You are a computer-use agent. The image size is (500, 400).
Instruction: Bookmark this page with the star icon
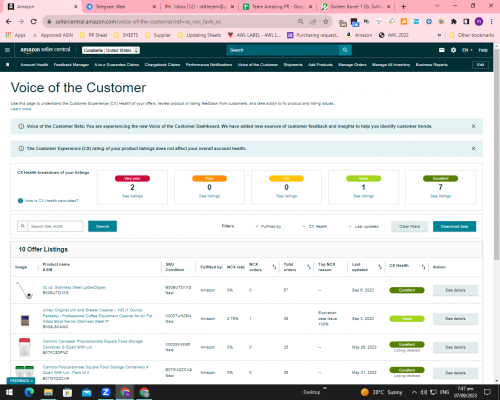coord(326,22)
